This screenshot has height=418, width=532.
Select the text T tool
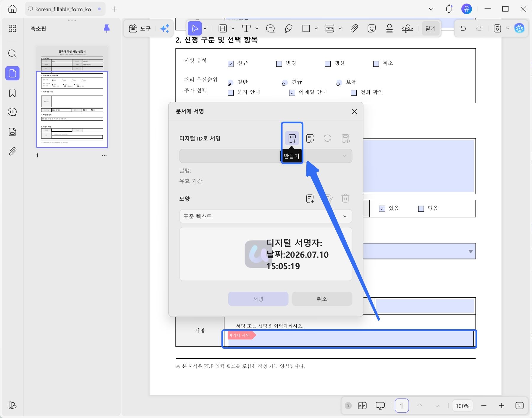click(x=246, y=28)
